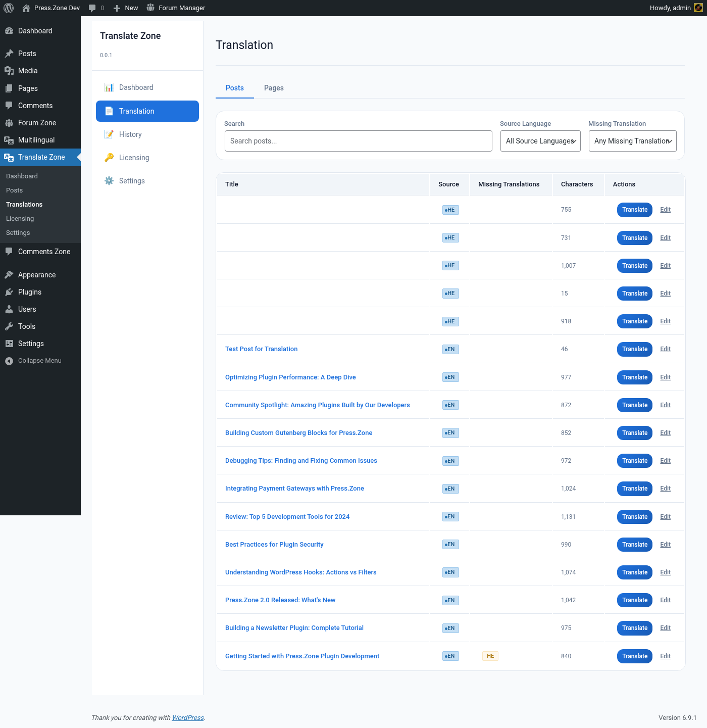Viewport: 707px width, 728px height.
Task: Click the Posts pushpin icon
Action: 9,54
